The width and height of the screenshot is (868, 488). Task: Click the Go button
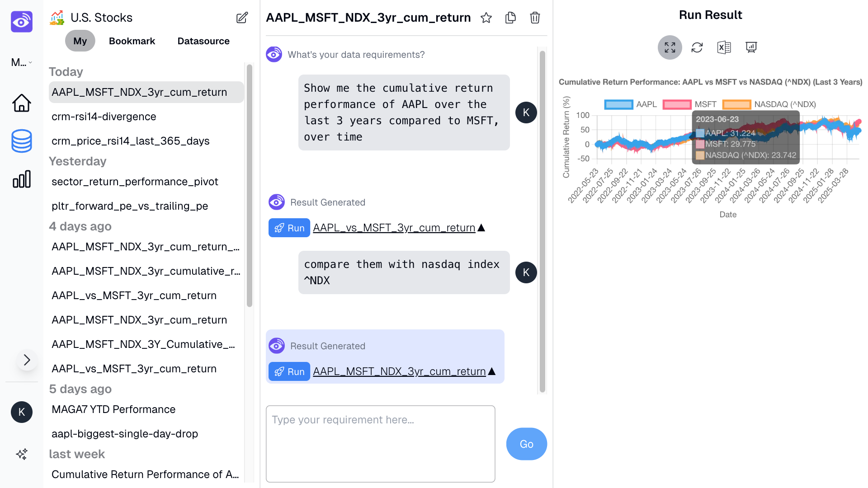point(527,444)
